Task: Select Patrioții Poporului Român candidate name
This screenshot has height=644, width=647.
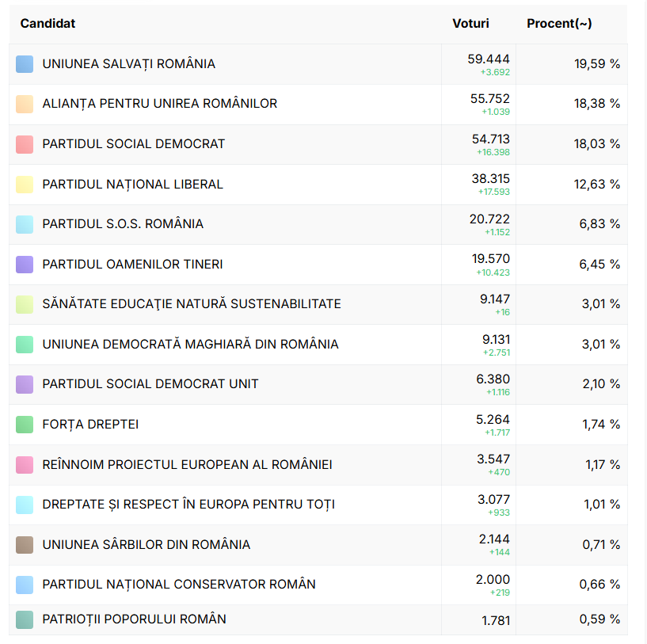Action: click(x=135, y=619)
